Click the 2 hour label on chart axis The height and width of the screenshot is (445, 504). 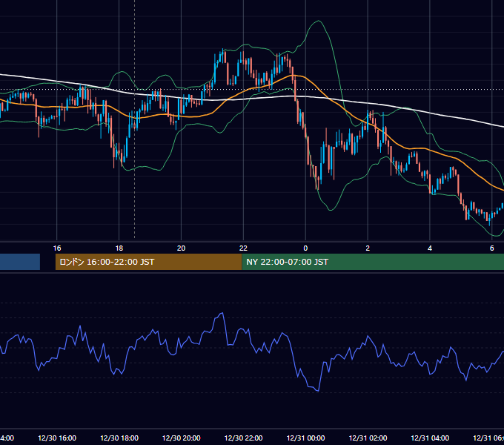pyautogui.click(x=368, y=248)
